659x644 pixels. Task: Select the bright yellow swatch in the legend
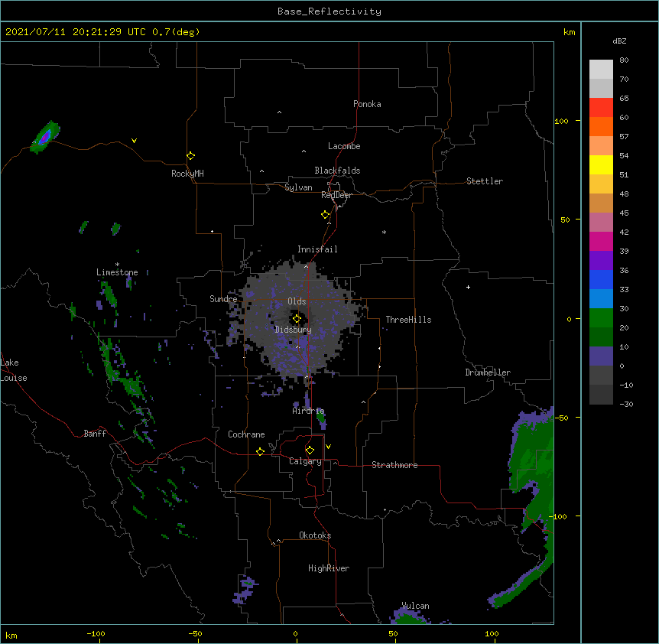pyautogui.click(x=601, y=164)
